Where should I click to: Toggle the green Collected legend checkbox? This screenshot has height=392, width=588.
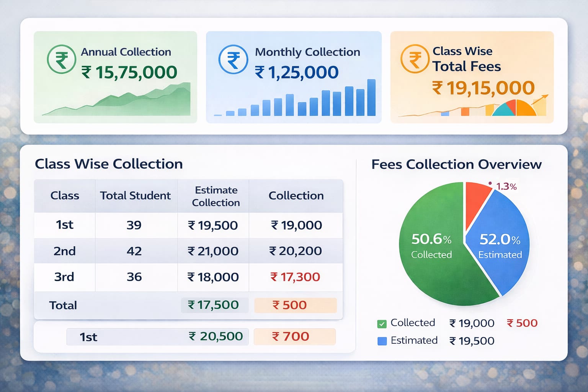coord(382,324)
